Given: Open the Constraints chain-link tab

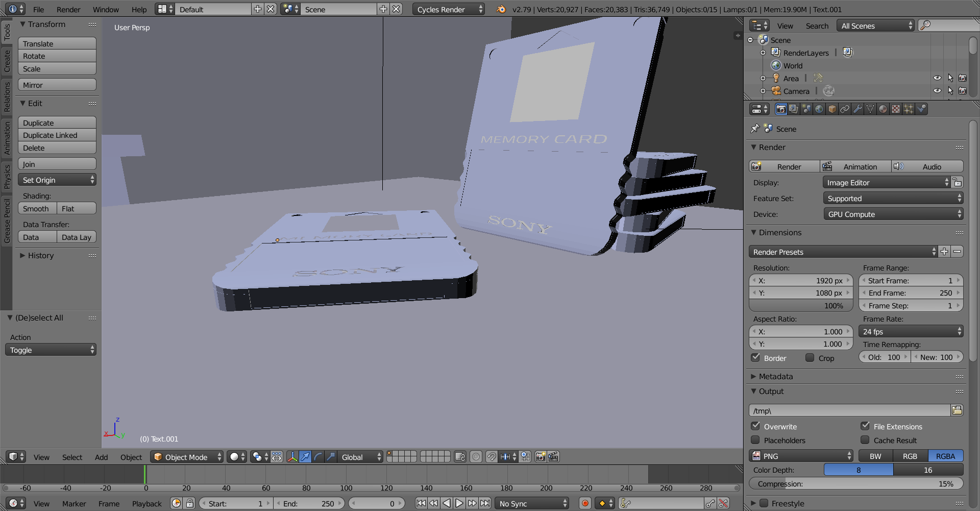Looking at the screenshot, I should coord(845,109).
